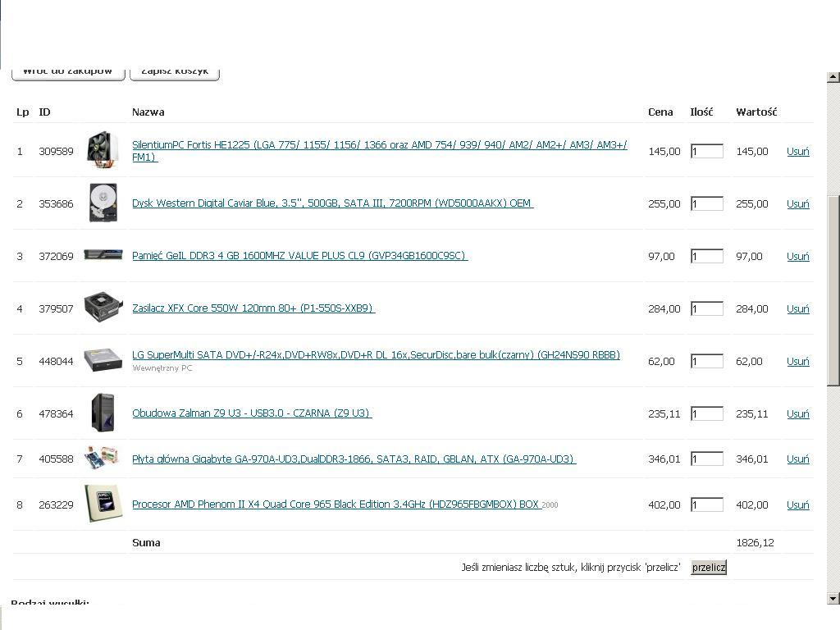Click the Wewnętrzny PC subtitle text
The image size is (840, 630).
(162, 368)
